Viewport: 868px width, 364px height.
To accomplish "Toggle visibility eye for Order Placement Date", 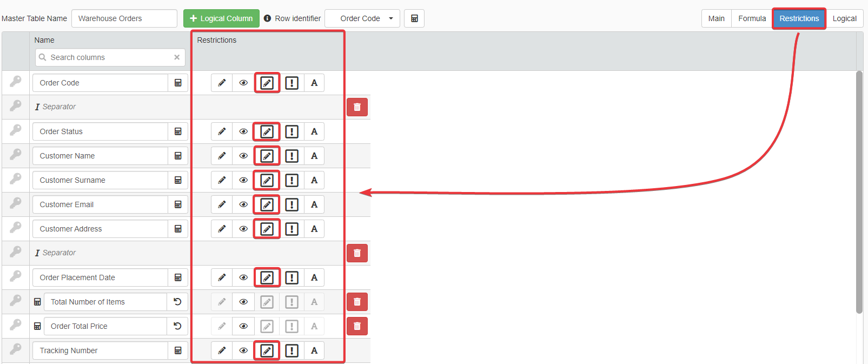I will coord(243,277).
